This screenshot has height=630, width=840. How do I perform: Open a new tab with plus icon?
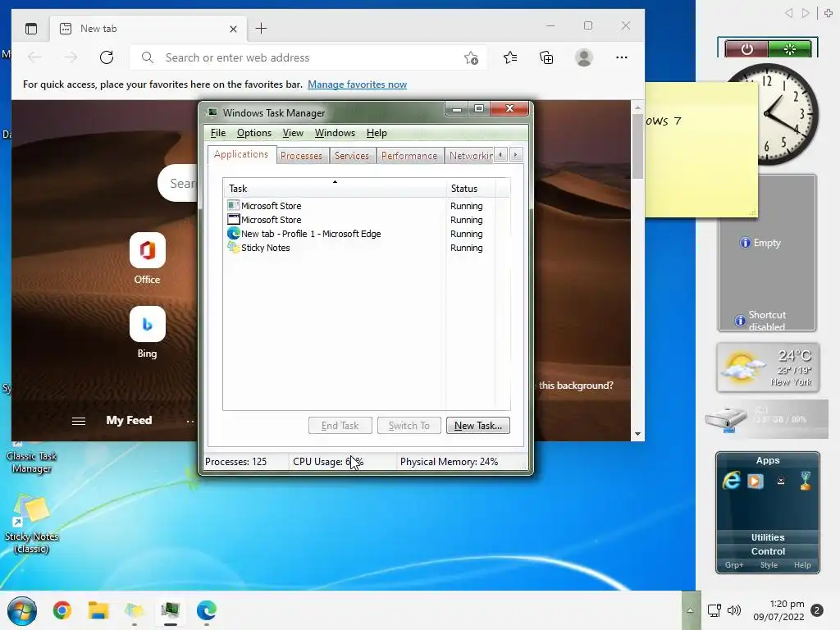[261, 29]
